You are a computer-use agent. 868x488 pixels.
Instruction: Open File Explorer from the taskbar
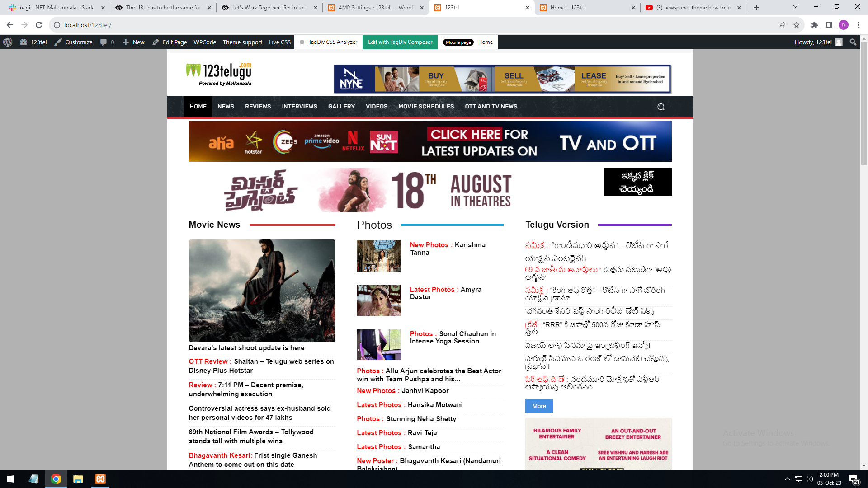[x=78, y=479]
